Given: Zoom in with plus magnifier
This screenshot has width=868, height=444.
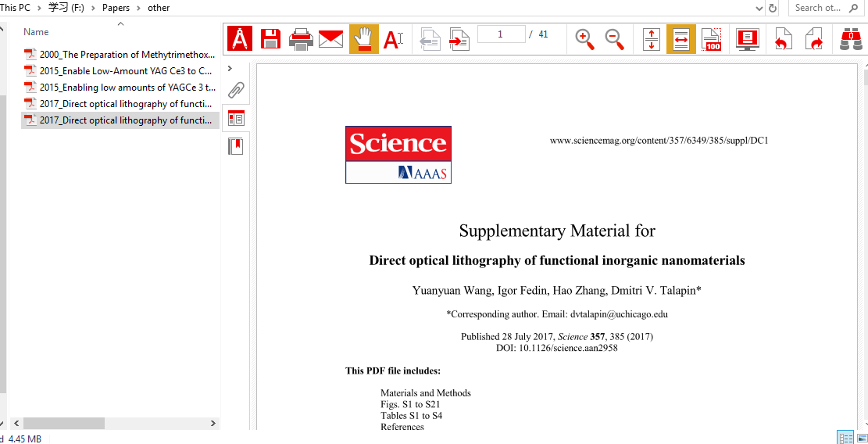Looking at the screenshot, I should (584, 39).
